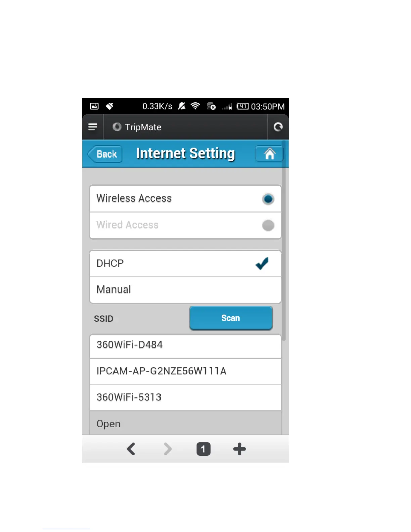Click the Back button
This screenshot has width=411, height=532.
(x=105, y=154)
